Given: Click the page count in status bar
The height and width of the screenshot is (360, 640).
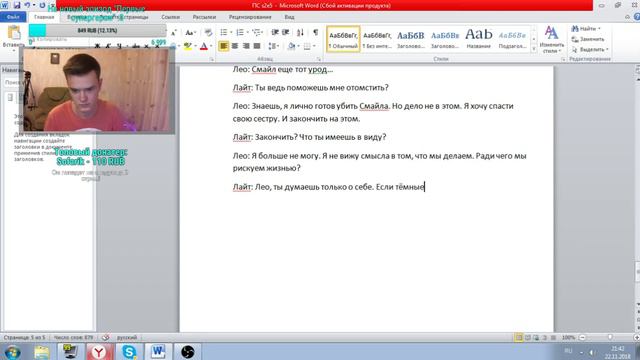Looking at the screenshot, I should (24, 338).
